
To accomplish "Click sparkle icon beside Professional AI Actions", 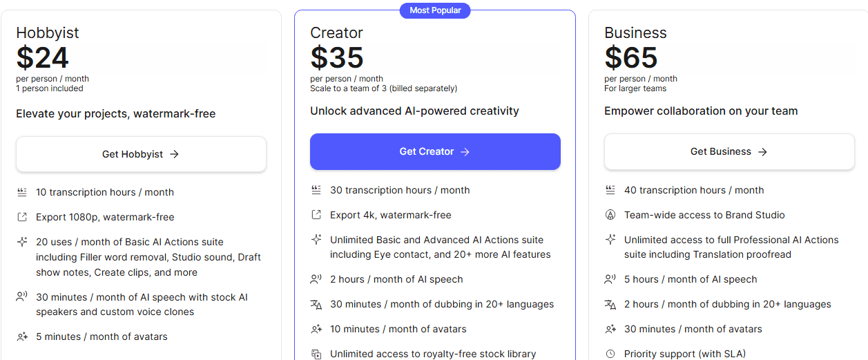I will click(x=610, y=240).
